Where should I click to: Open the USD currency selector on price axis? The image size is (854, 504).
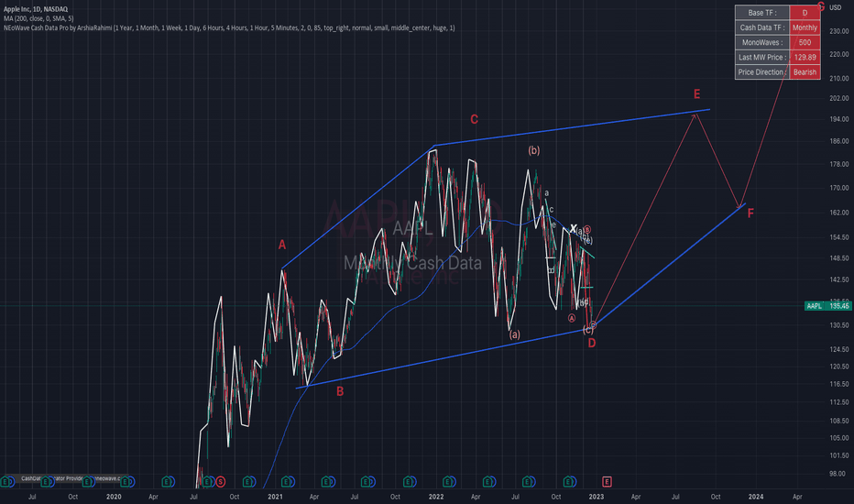[835, 7]
